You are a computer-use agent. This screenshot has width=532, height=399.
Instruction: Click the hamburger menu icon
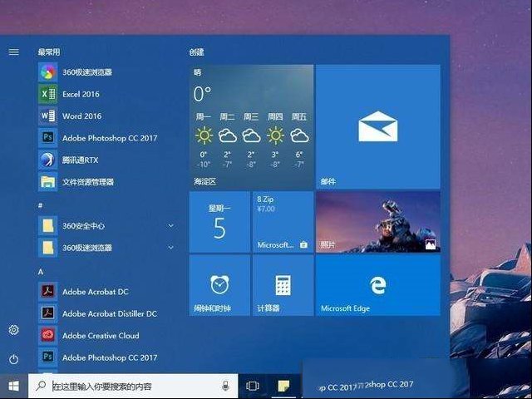point(14,52)
